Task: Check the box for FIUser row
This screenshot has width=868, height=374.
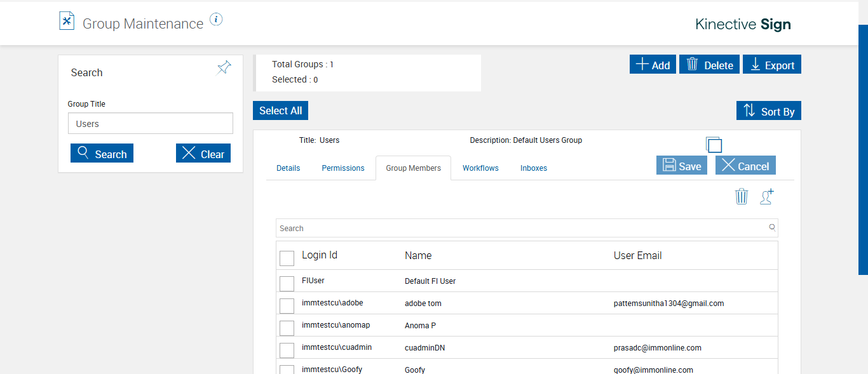Action: [287, 283]
